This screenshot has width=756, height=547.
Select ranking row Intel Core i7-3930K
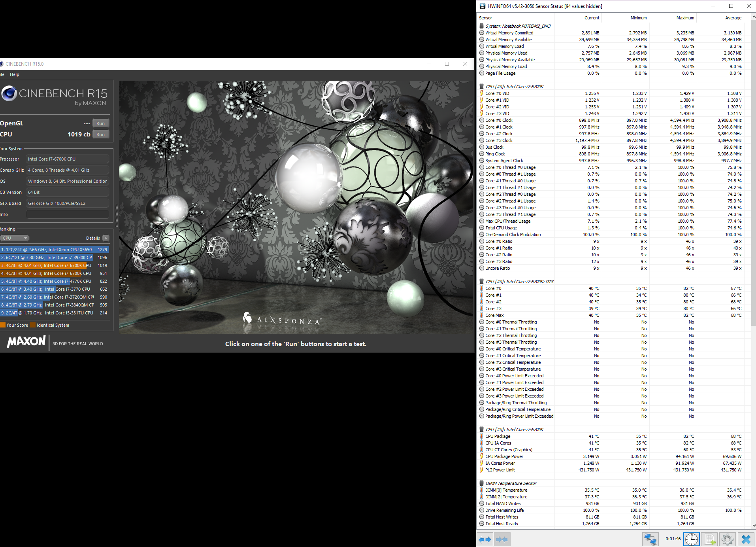[55, 257]
